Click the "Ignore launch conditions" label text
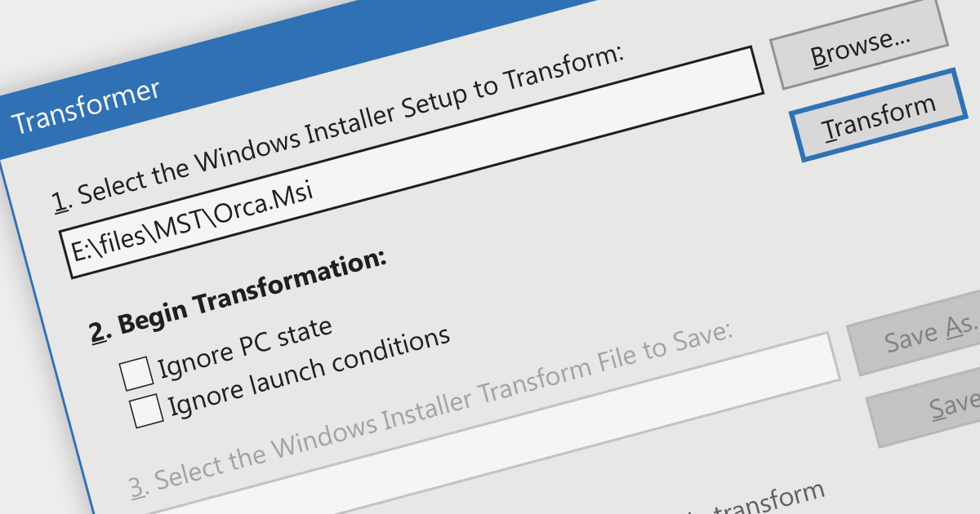This screenshot has height=514, width=980. [x=309, y=371]
